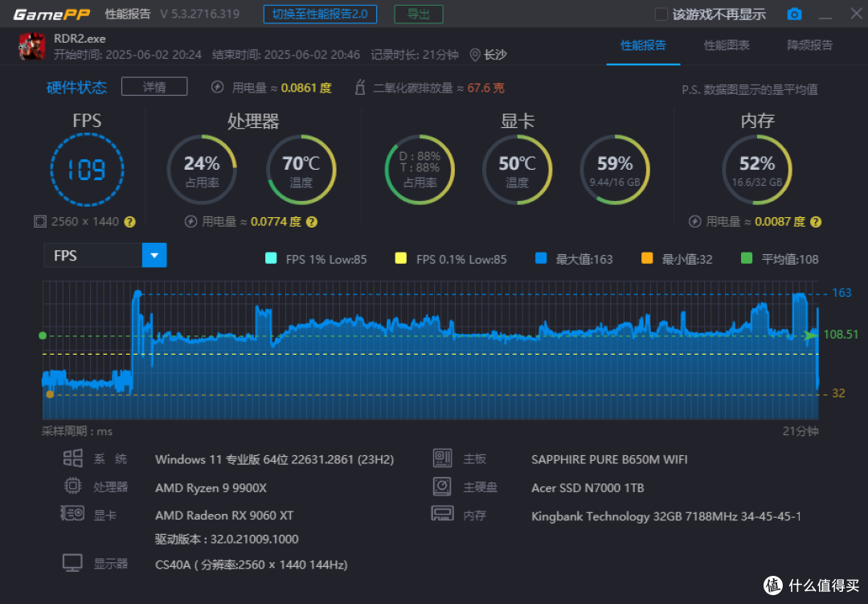Click the SAPPHIRE PURE B650M WIFI text

tap(609, 459)
